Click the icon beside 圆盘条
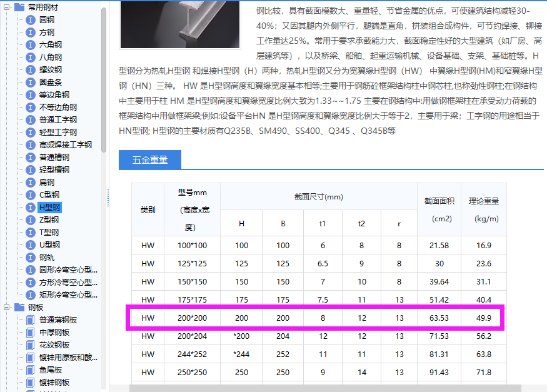Viewport: 547px width, 392px height. click(31, 83)
